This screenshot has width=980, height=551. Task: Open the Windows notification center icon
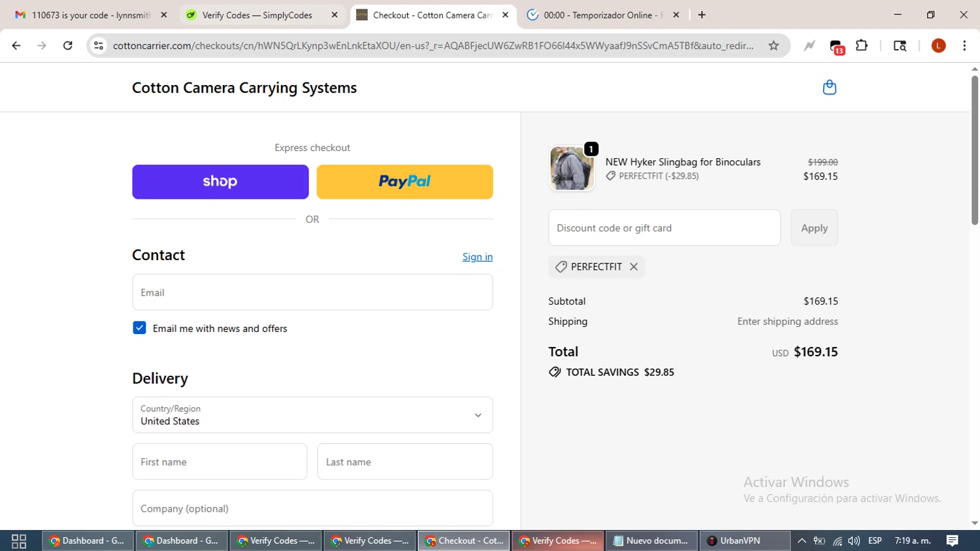[953, 541]
